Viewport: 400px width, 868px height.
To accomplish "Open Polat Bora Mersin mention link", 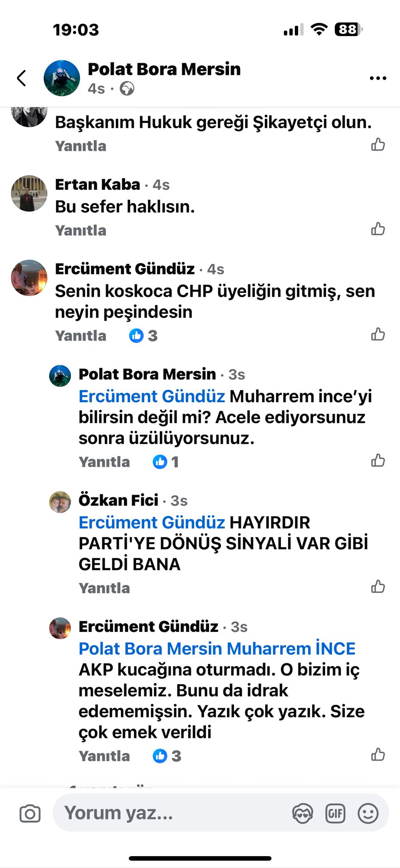I will pos(150,649).
